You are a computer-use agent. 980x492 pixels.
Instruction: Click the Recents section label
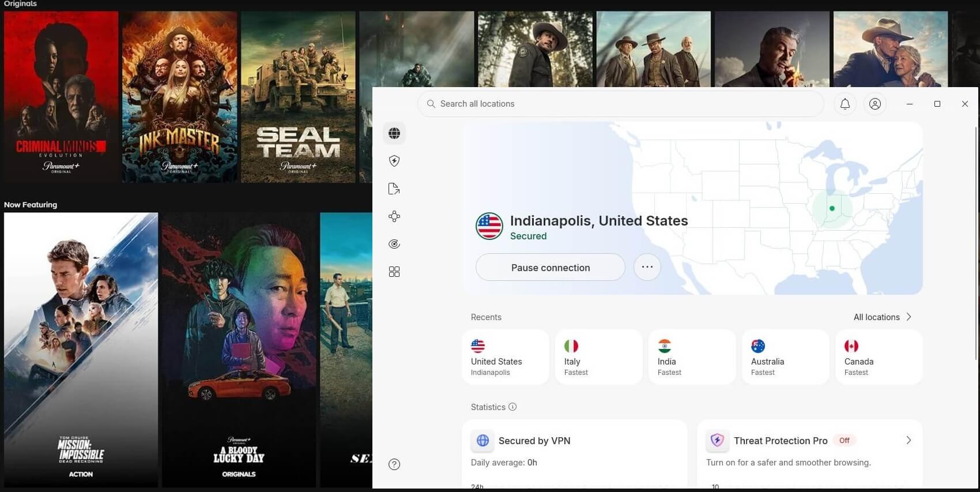coord(486,317)
